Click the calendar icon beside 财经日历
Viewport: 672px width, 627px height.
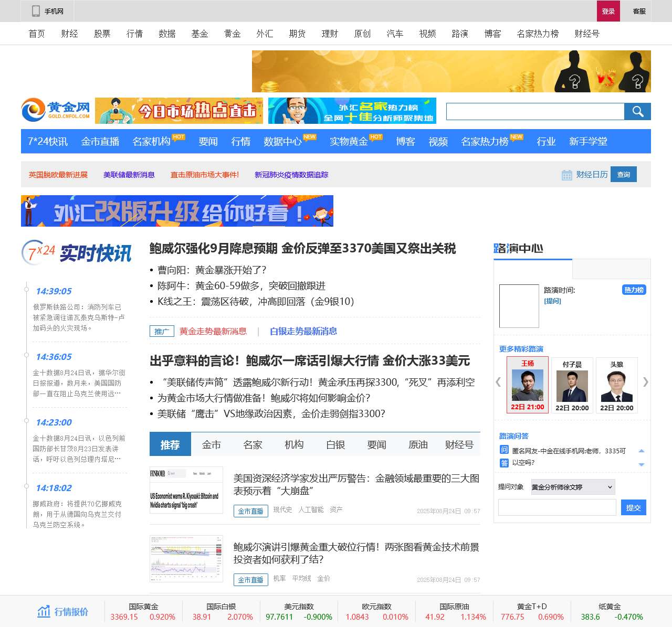pos(568,174)
